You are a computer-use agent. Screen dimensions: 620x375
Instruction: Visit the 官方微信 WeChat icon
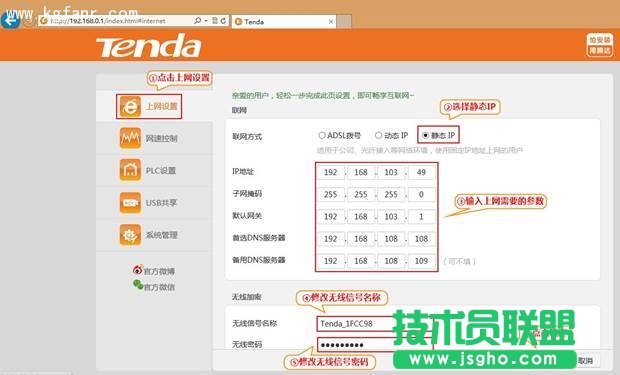pyautogui.click(x=138, y=284)
